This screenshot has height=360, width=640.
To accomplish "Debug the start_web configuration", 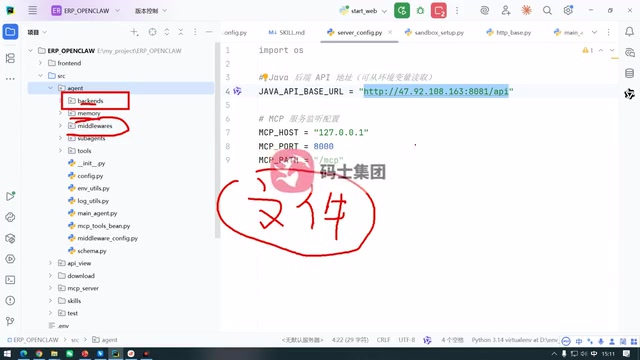I will point(420,11).
